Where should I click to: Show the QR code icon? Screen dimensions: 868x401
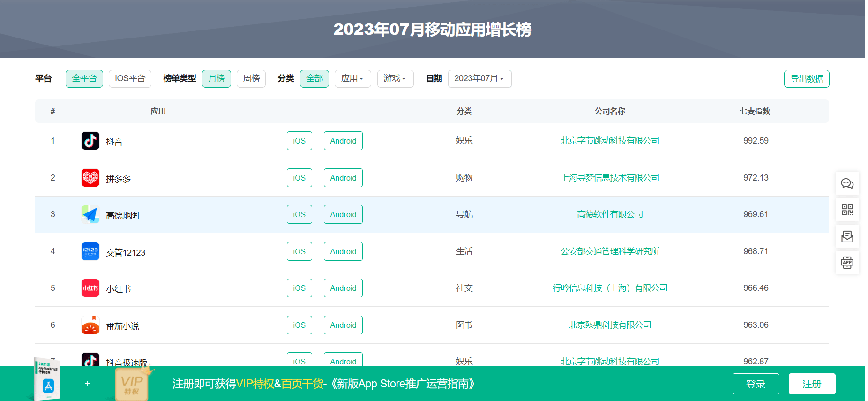tap(847, 210)
